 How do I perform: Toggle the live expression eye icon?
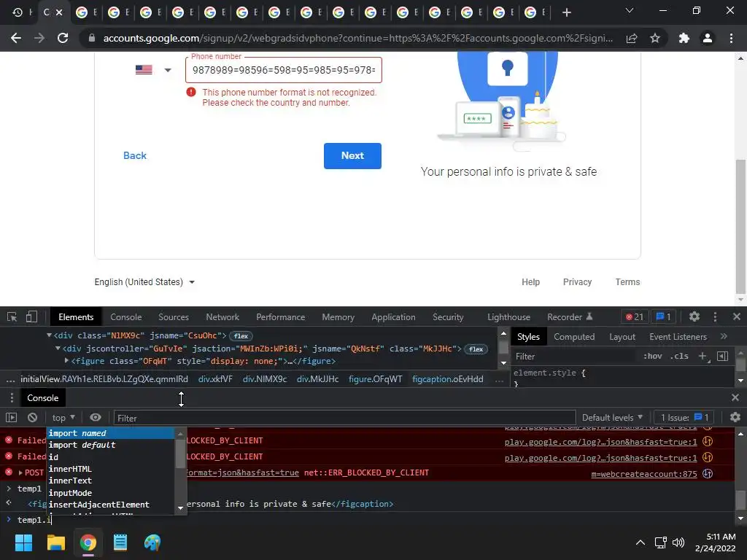(96, 418)
